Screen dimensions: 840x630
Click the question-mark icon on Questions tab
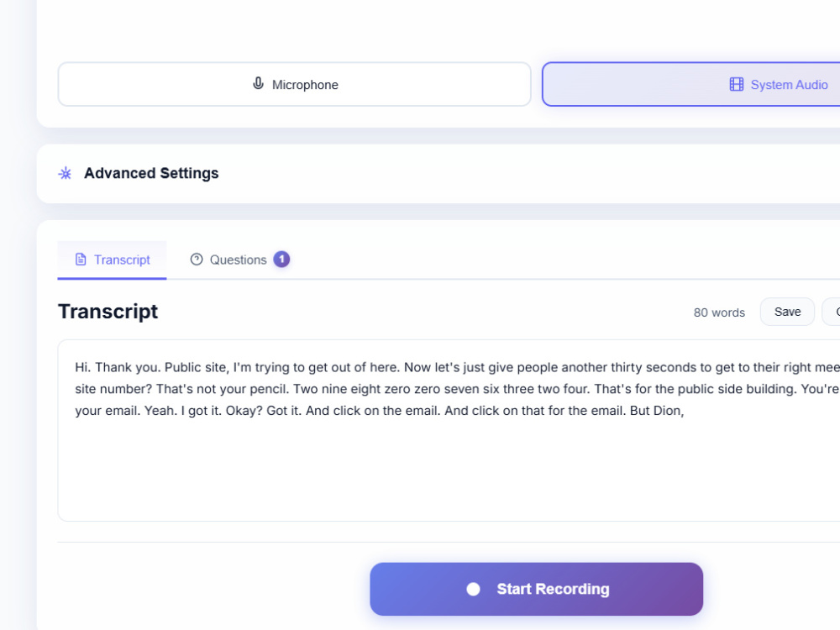197,260
